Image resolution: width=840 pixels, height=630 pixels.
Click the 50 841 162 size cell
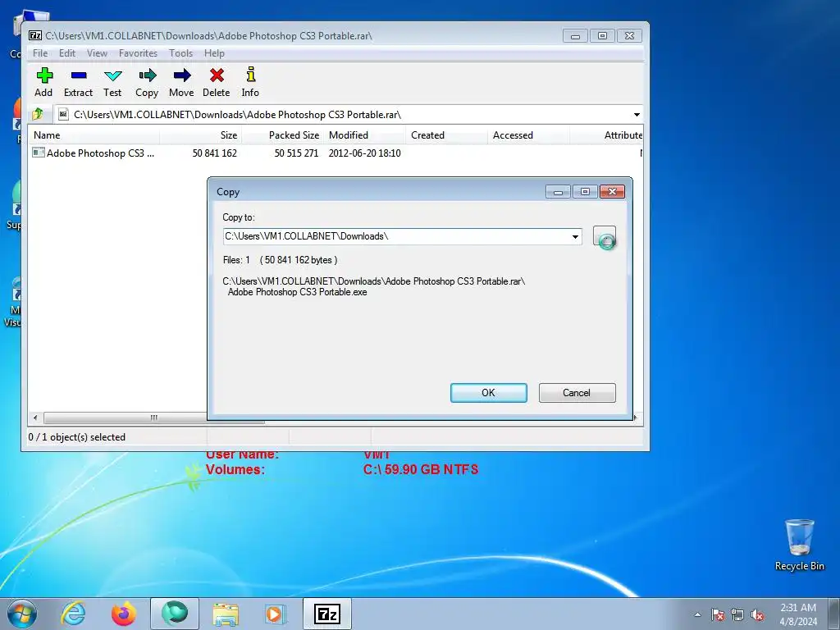tap(214, 153)
